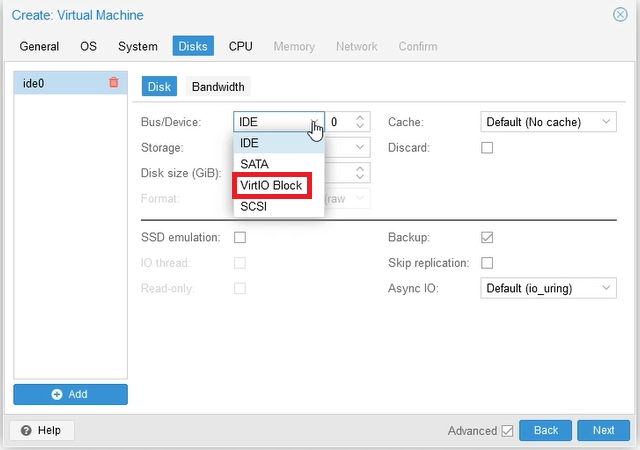Switch to the CPU tab

[240, 46]
